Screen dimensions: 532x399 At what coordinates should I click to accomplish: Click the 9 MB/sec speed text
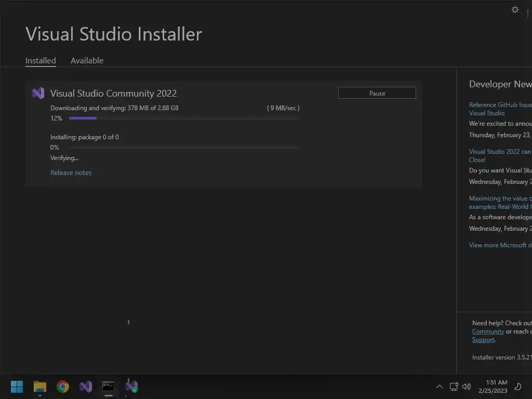[x=283, y=108]
